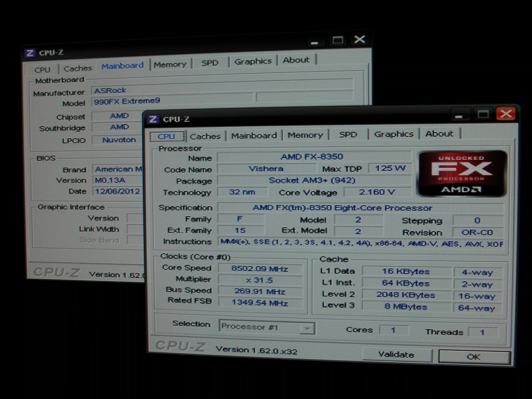Close the back CPU-Z Mainboard window
Viewport: 532px width, 399px height.
(360, 39)
